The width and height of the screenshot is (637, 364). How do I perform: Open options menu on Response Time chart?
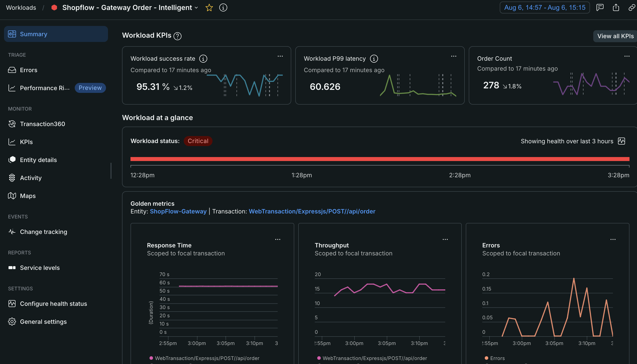277,239
